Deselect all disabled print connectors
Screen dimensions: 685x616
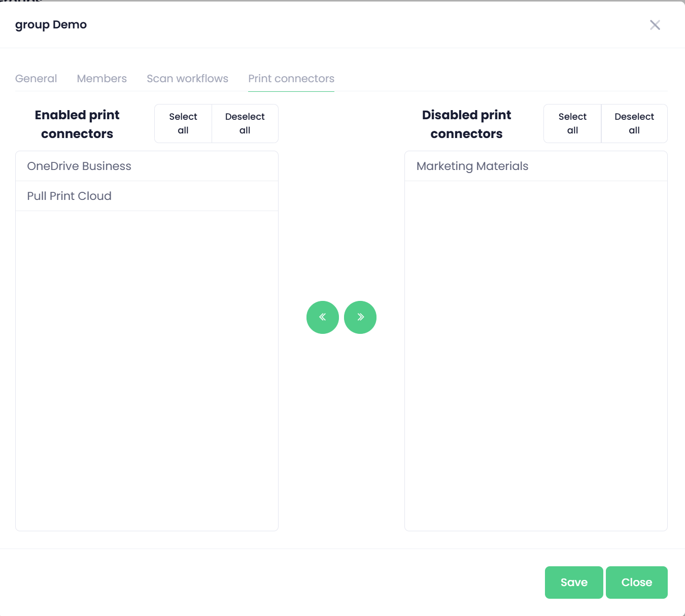click(634, 123)
